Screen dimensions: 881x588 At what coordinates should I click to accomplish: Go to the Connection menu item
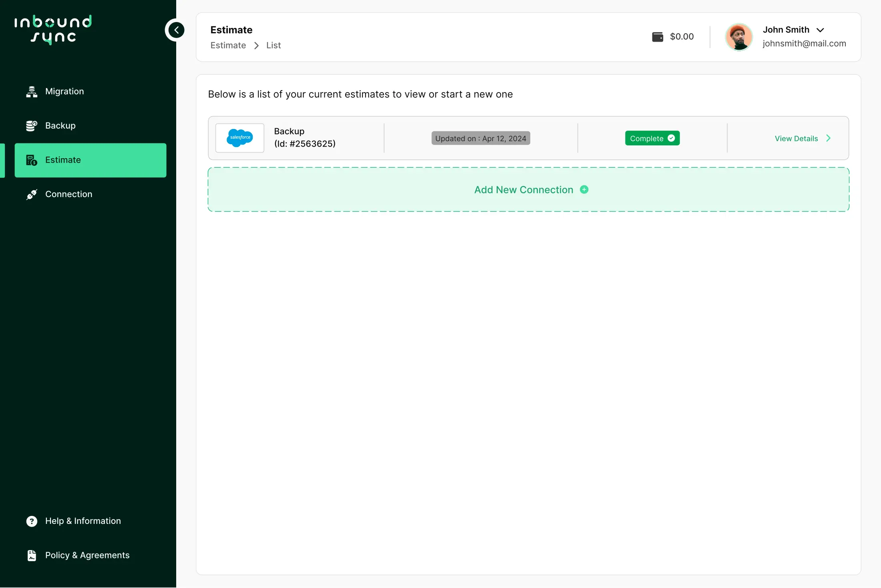(x=68, y=194)
